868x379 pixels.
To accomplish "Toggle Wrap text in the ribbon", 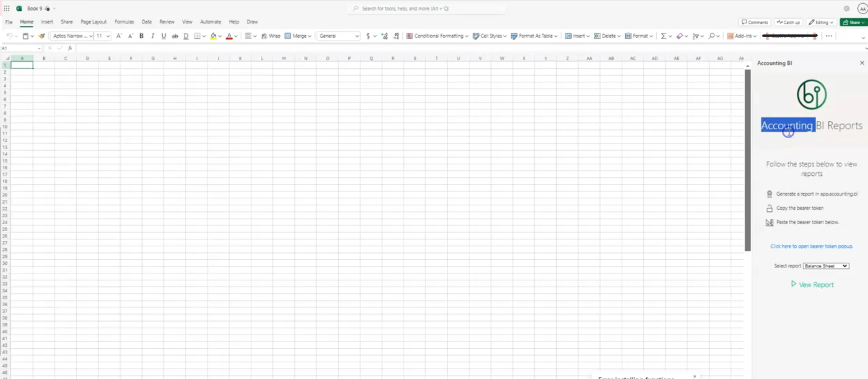I will click(271, 36).
